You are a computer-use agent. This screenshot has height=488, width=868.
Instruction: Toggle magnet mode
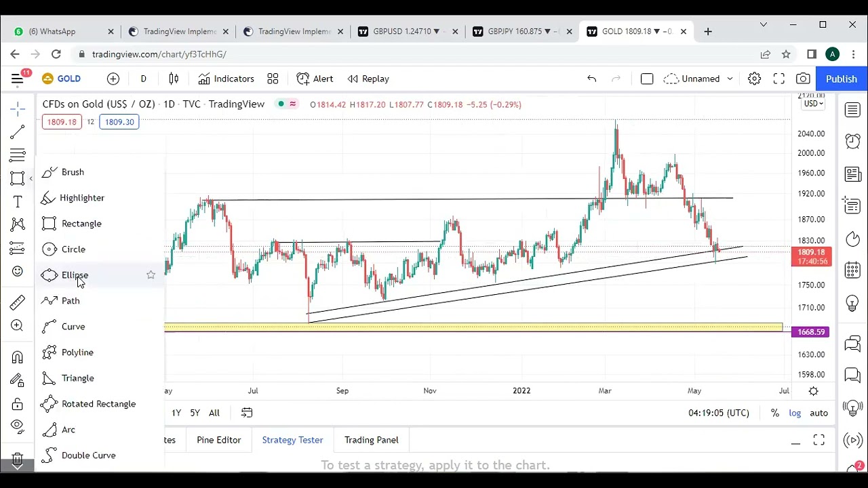(18, 357)
